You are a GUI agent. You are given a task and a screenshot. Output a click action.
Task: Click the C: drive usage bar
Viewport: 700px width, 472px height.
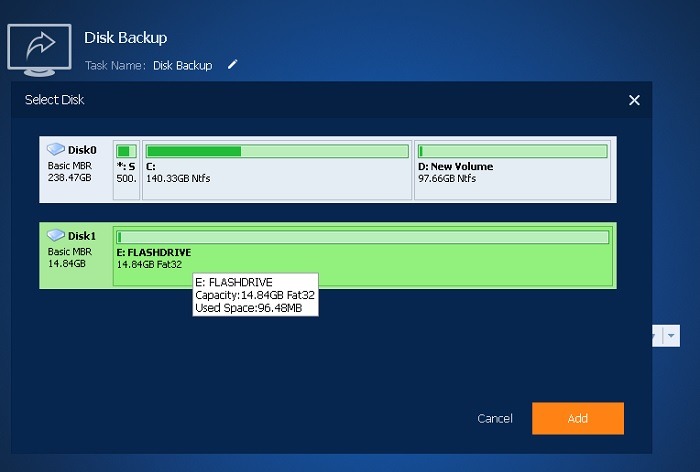coord(277,151)
